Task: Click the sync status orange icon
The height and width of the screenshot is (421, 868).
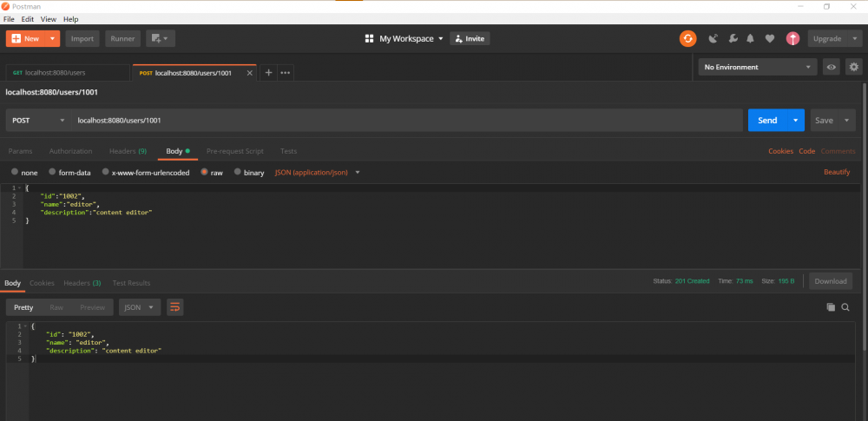Action: (687, 39)
